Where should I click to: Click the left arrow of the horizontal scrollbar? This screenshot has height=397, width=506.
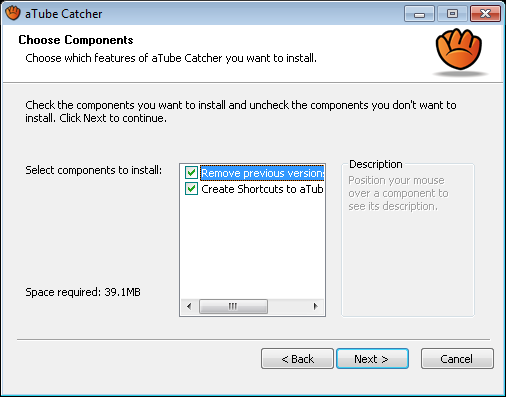click(x=189, y=306)
